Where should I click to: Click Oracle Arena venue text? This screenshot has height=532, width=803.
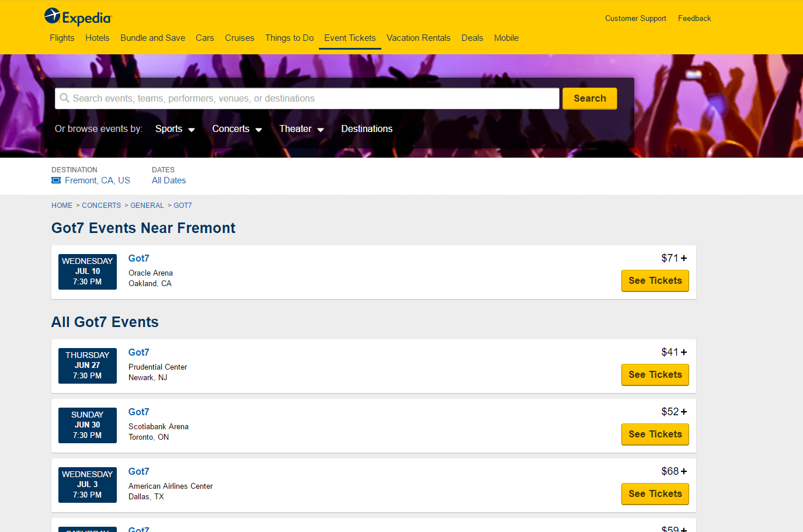click(151, 273)
